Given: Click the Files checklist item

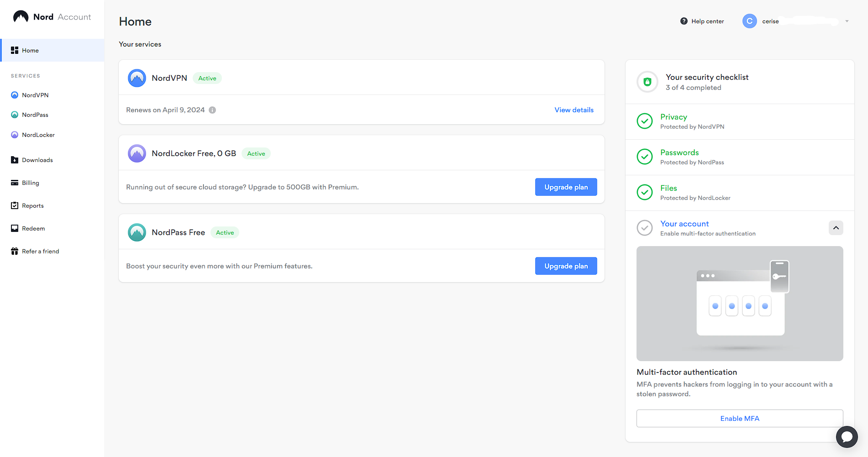Looking at the screenshot, I should pyautogui.click(x=740, y=193).
